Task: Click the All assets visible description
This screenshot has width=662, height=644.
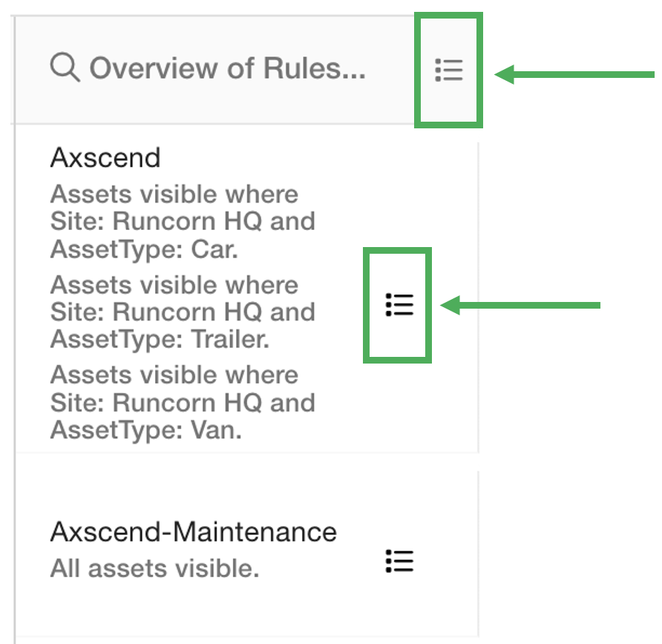Action: click(x=154, y=568)
